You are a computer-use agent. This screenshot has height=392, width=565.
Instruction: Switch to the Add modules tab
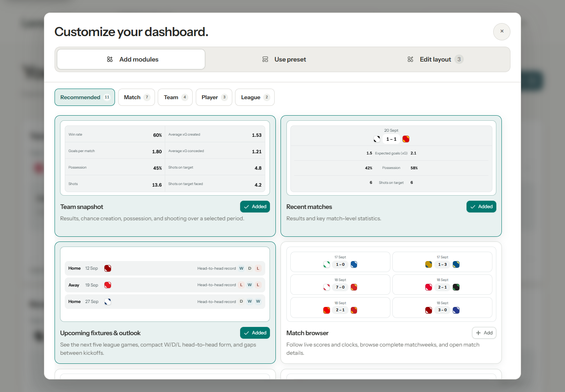[x=131, y=59]
